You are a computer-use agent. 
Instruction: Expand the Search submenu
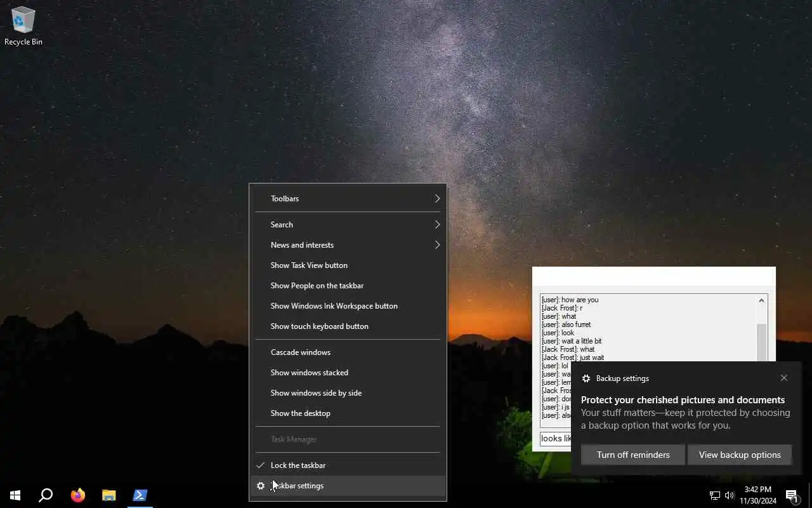tap(348, 225)
